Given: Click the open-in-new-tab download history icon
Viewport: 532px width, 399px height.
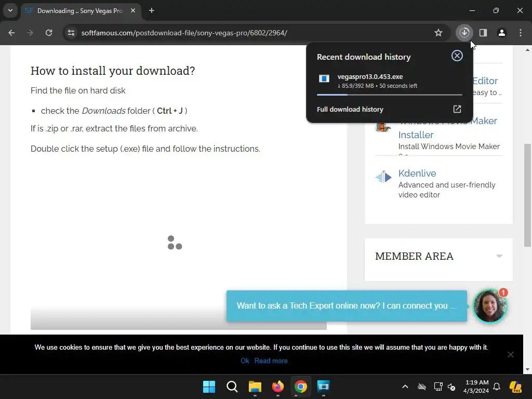Looking at the screenshot, I should (457, 109).
